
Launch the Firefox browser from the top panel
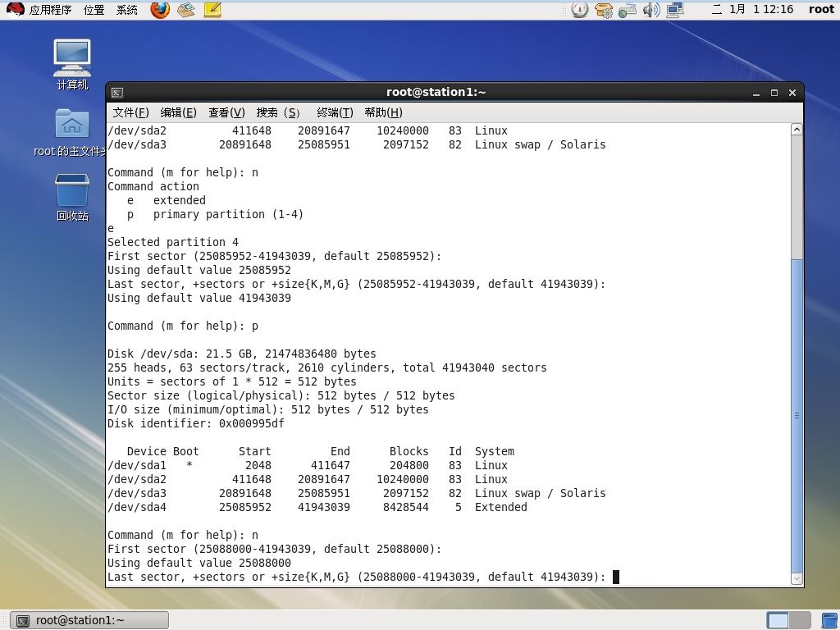click(160, 10)
